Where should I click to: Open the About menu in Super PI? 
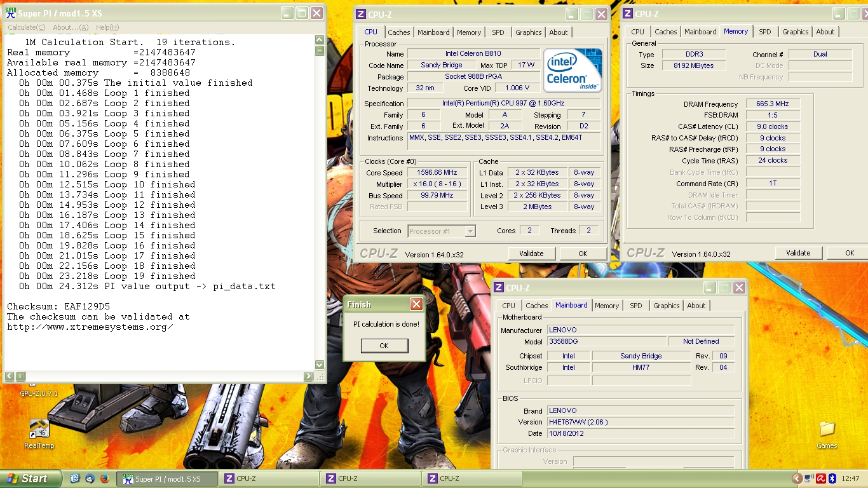[71, 27]
